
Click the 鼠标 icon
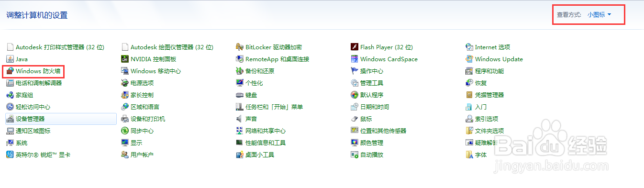pos(355,119)
